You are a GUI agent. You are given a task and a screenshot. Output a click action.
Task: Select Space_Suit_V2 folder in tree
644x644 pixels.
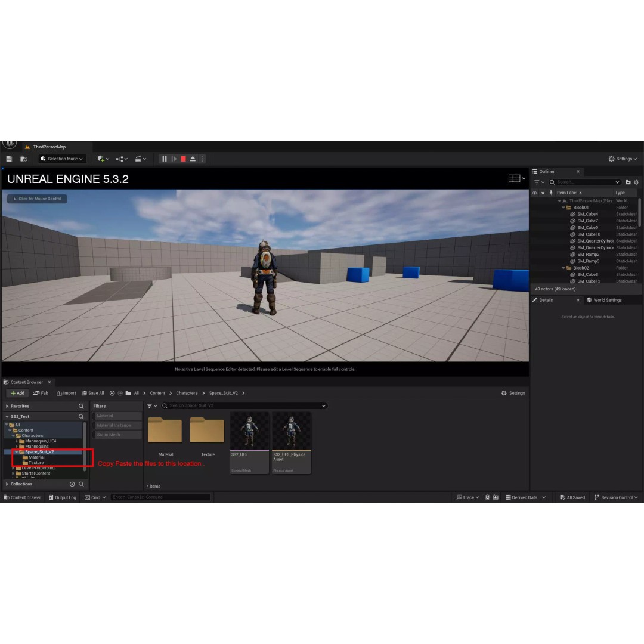tap(39, 452)
